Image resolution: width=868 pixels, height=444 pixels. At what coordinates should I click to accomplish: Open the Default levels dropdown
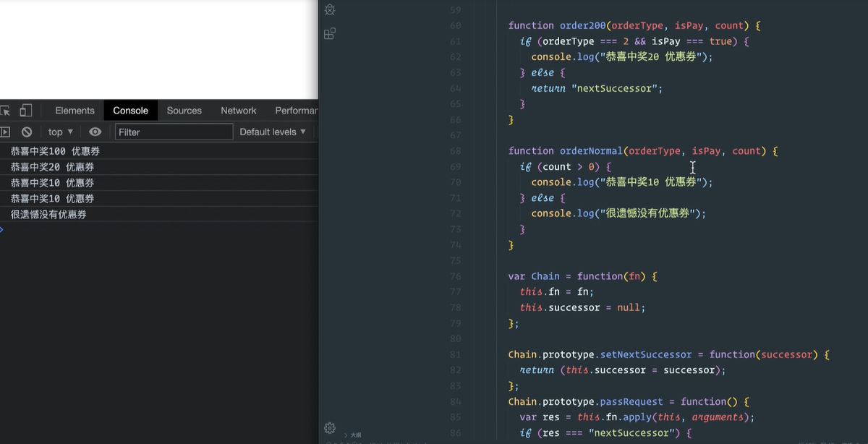273,132
